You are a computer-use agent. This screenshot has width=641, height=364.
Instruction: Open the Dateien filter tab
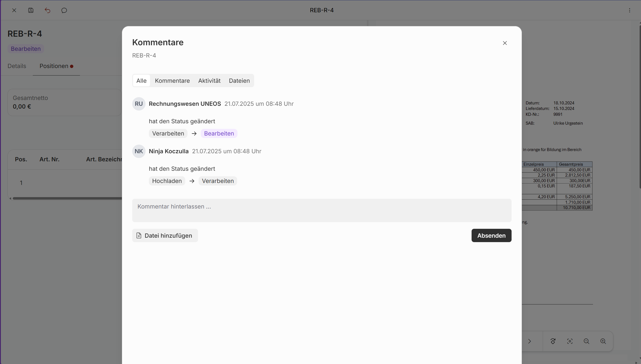[x=239, y=81]
